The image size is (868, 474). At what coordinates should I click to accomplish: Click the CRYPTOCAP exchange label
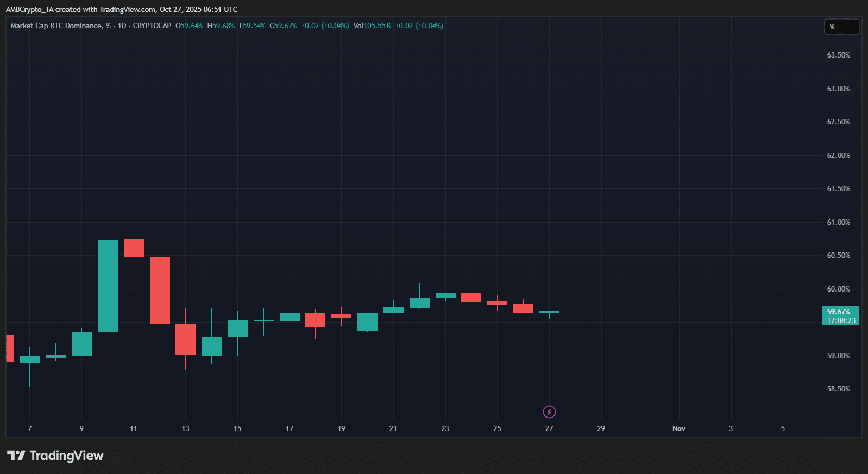coord(152,26)
